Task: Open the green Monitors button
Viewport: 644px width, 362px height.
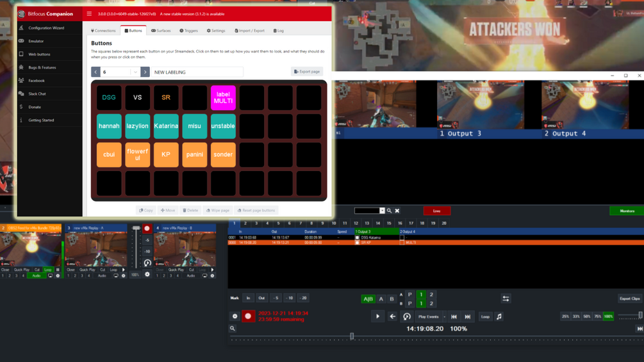Action: (x=627, y=211)
